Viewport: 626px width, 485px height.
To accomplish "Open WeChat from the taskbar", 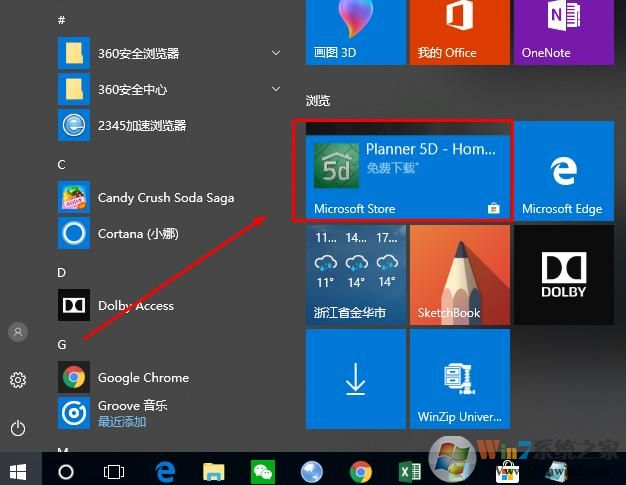I will [263, 472].
